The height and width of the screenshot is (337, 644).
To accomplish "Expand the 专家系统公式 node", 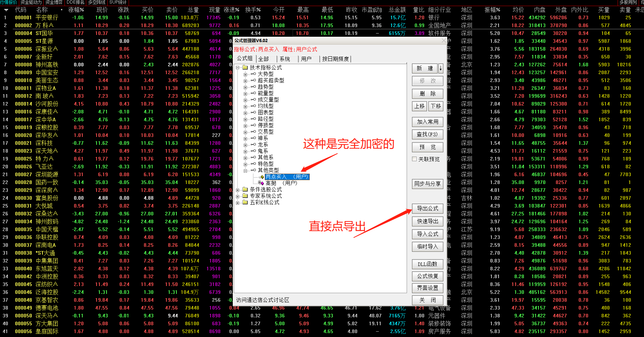I will (x=238, y=196).
